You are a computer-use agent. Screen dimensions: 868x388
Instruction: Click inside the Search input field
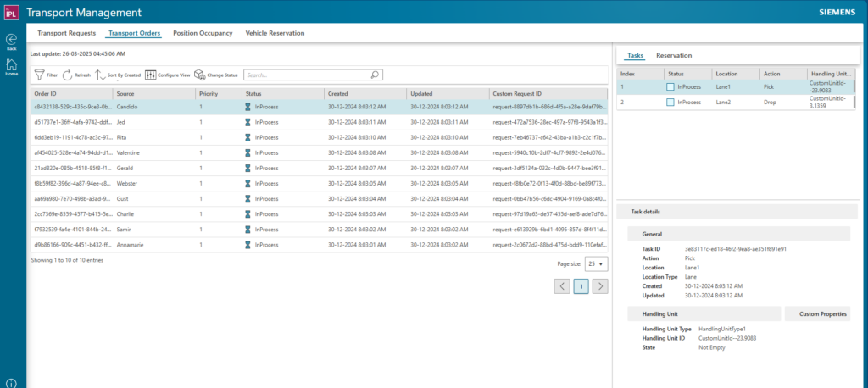pyautogui.click(x=307, y=75)
